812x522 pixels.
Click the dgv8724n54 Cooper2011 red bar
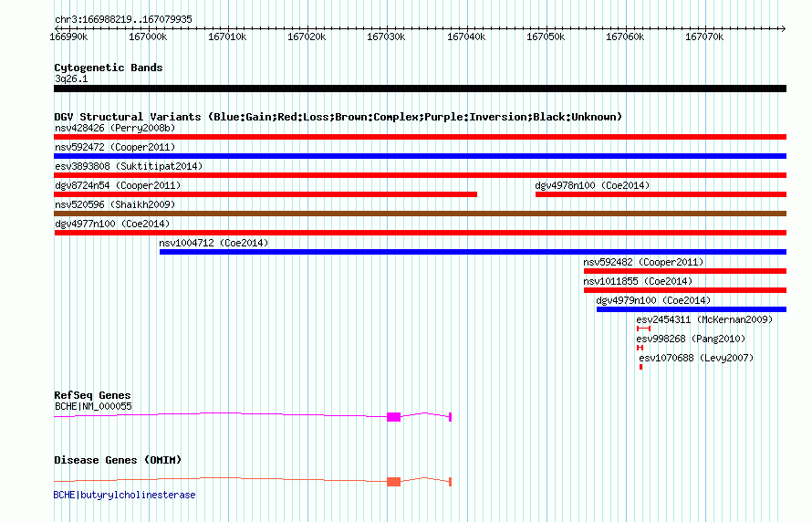pyautogui.click(x=265, y=194)
